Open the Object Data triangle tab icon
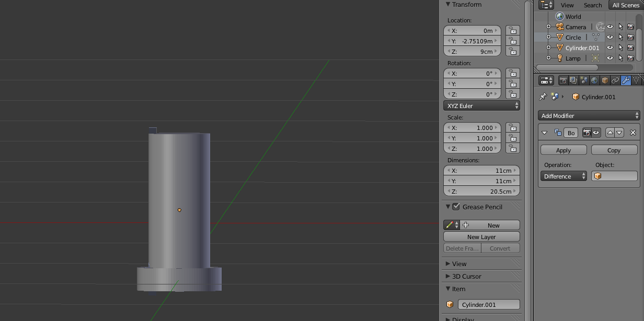644x321 pixels. click(636, 80)
